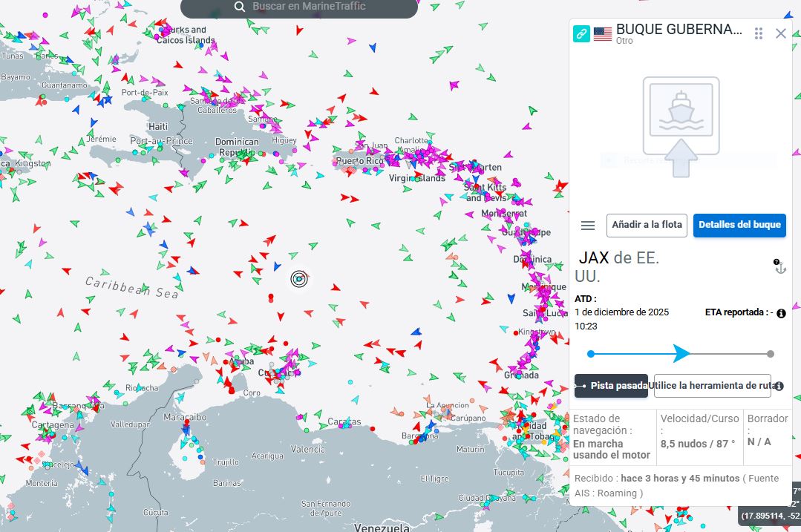Click the selected vessel circle marker on map
This screenshot has width=801, height=532.
click(299, 279)
